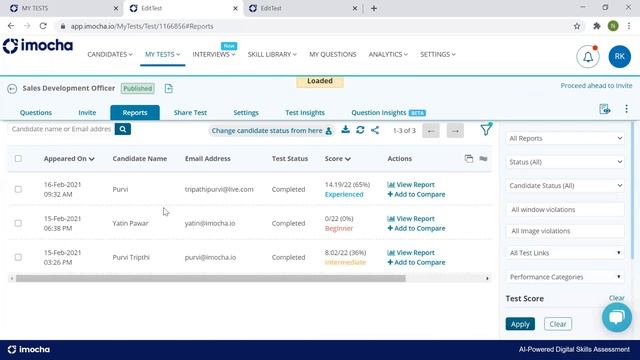Open the MY TESTS menu
The width and height of the screenshot is (640, 360).
162,54
